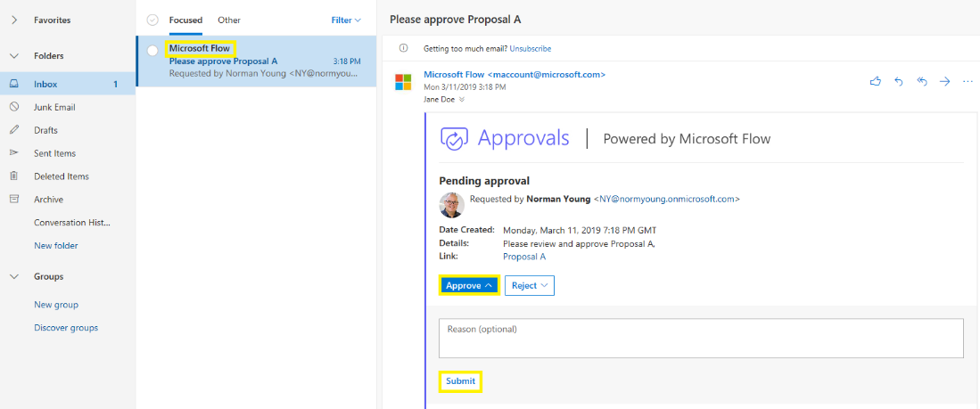Open the Archive folder
Image resolution: width=980 pixels, height=409 pixels.
(x=48, y=200)
